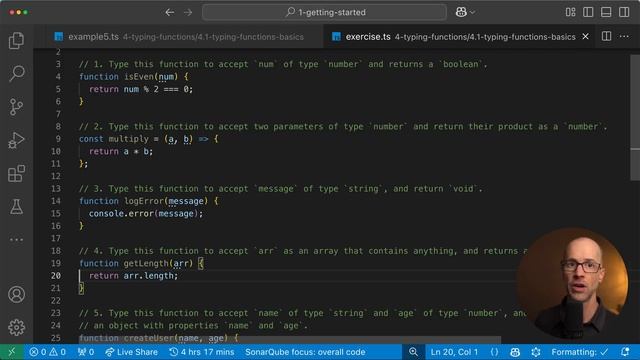Toggle the secondary side bar

click(624, 12)
